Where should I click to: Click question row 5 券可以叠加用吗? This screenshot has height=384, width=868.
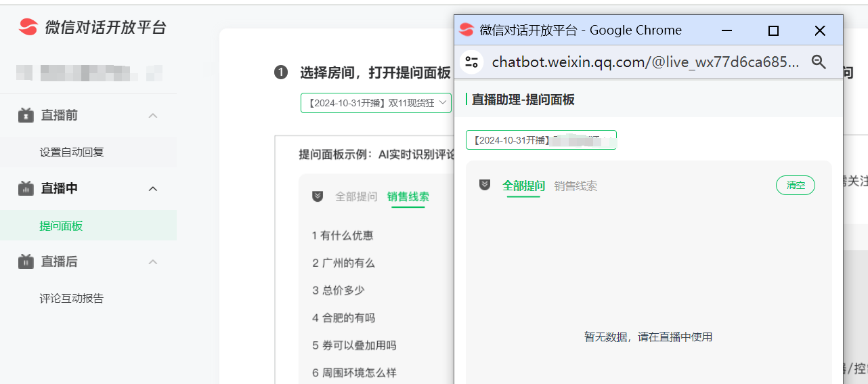pyautogui.click(x=354, y=345)
